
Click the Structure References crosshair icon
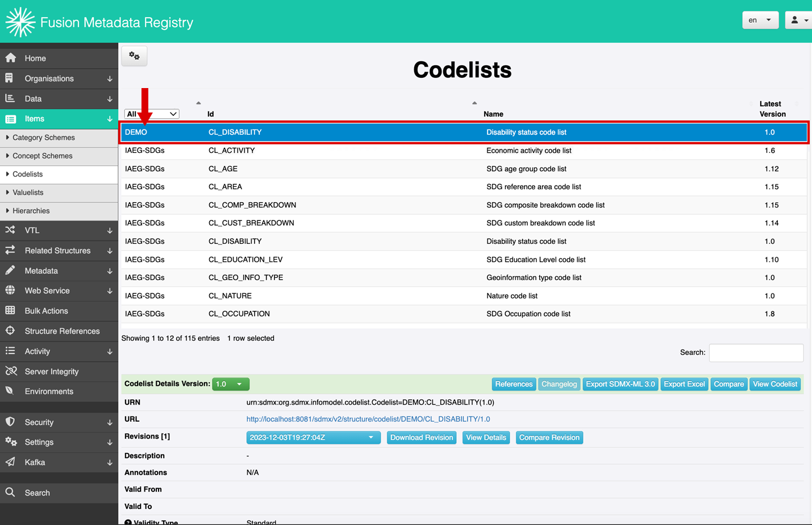pyautogui.click(x=11, y=331)
